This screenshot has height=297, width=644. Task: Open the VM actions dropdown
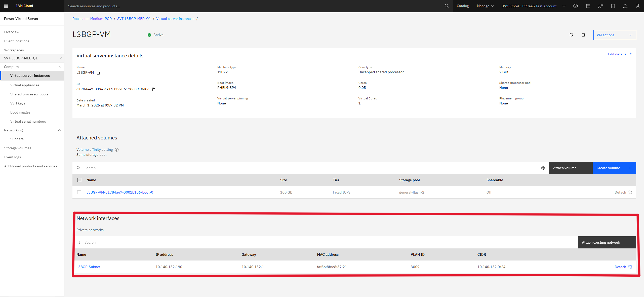[615, 35]
